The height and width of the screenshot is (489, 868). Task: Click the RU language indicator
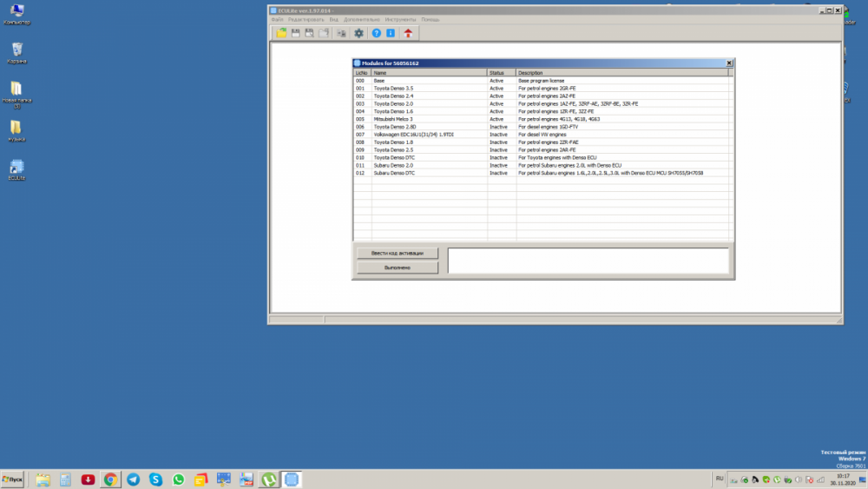pyautogui.click(x=720, y=479)
